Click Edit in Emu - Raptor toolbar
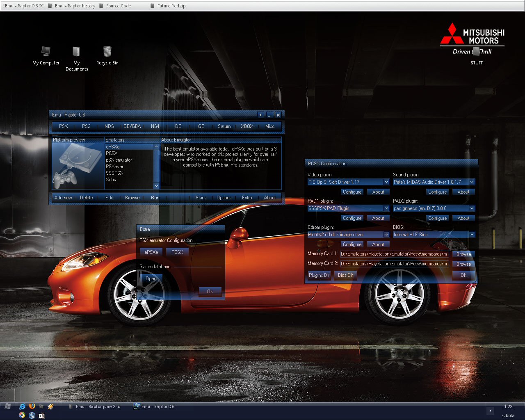Viewport: 525px width, 420px height. click(x=109, y=198)
